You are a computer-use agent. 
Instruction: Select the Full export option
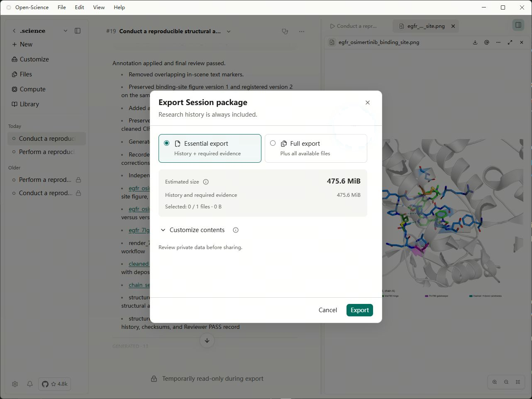point(316,148)
